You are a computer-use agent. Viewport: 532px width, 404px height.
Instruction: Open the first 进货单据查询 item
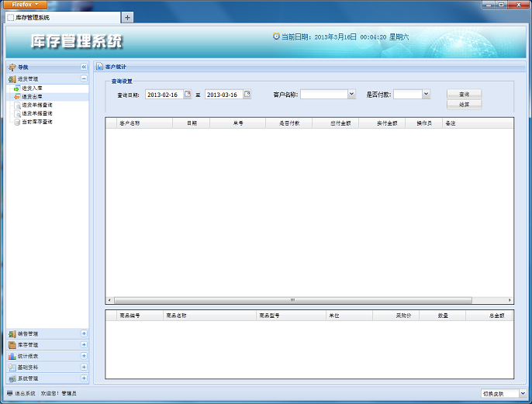(36, 105)
